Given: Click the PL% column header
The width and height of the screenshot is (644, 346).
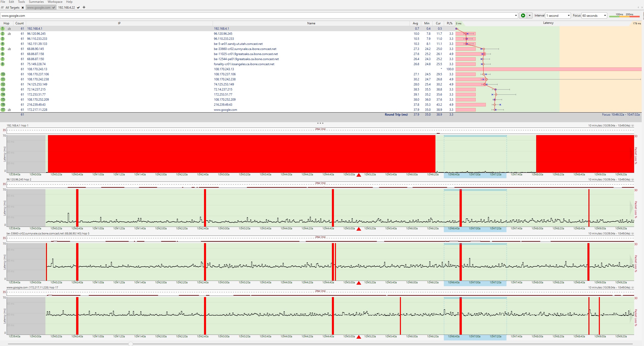Looking at the screenshot, I should (449, 23).
